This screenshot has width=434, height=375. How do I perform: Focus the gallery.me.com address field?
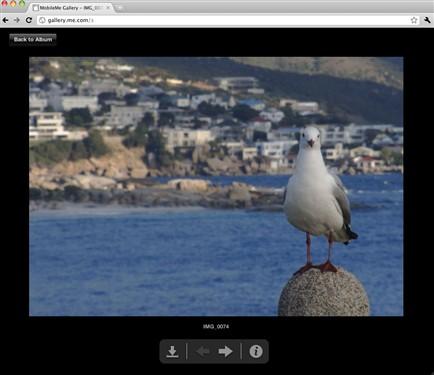coord(227,20)
